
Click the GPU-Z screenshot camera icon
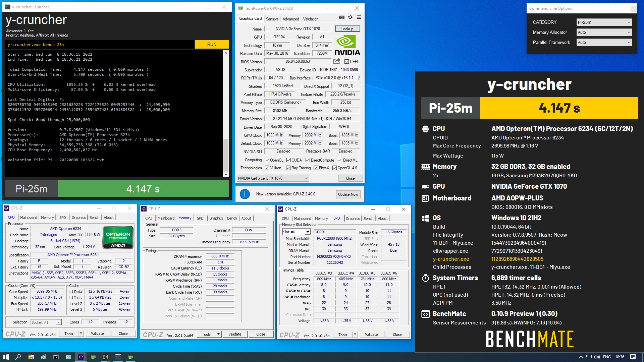(x=341, y=17)
